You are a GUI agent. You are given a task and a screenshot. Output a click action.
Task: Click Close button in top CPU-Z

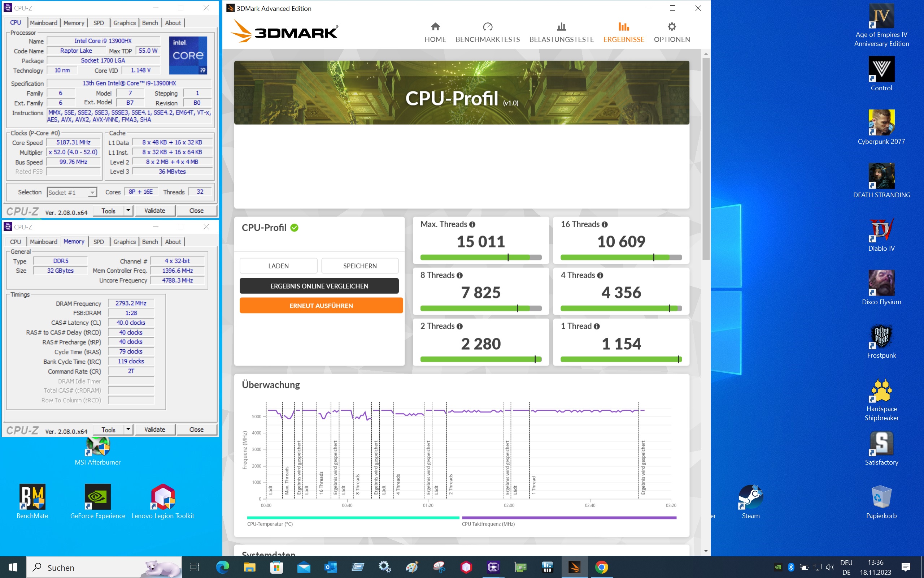tap(196, 211)
